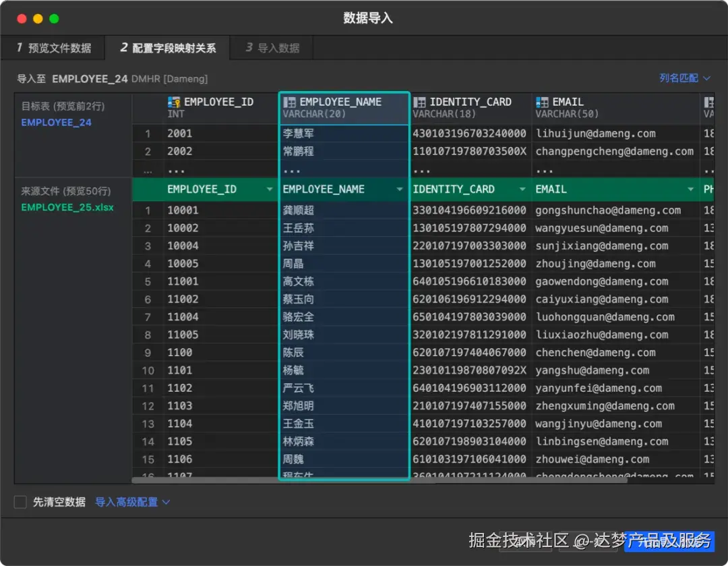Click email sunjixiang@dameng.com
Screen dimensions: 728x566
pyautogui.click(x=602, y=246)
